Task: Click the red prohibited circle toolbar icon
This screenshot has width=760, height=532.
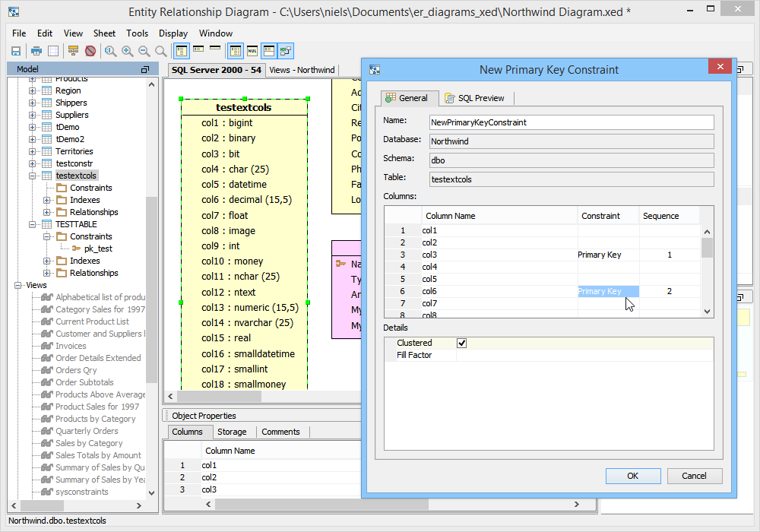Action: click(90, 51)
